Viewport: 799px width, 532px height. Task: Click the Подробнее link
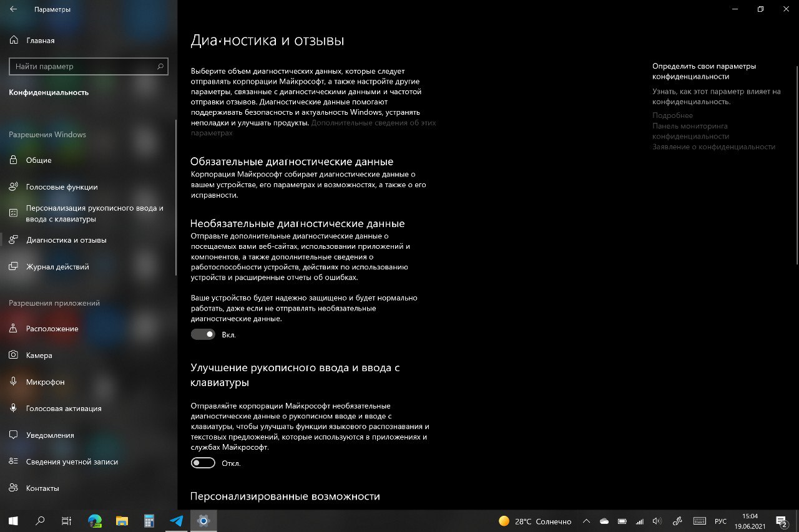(672, 115)
